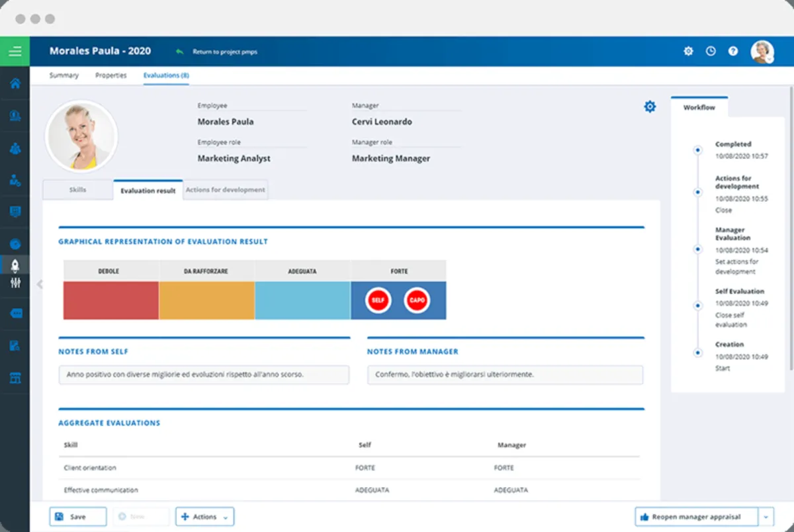Click the rocket icon in sidebar
This screenshot has width=794, height=532.
coord(15,265)
